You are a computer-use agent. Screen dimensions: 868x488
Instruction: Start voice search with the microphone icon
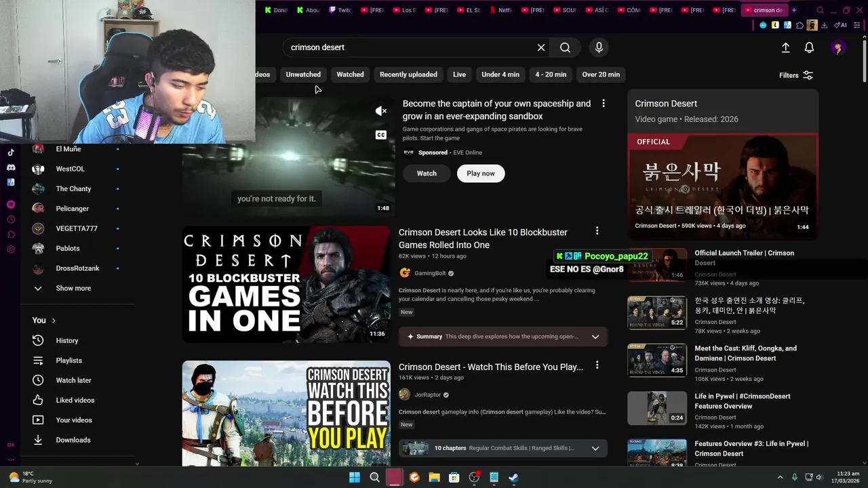pyautogui.click(x=599, y=47)
